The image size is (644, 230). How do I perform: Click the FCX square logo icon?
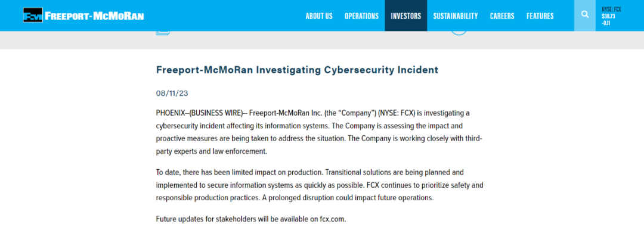click(x=33, y=15)
